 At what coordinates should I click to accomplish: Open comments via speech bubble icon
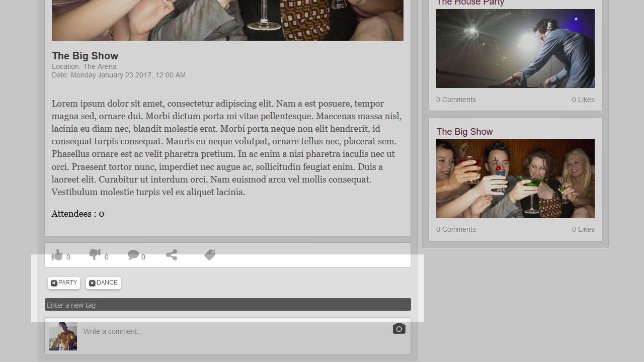click(133, 255)
